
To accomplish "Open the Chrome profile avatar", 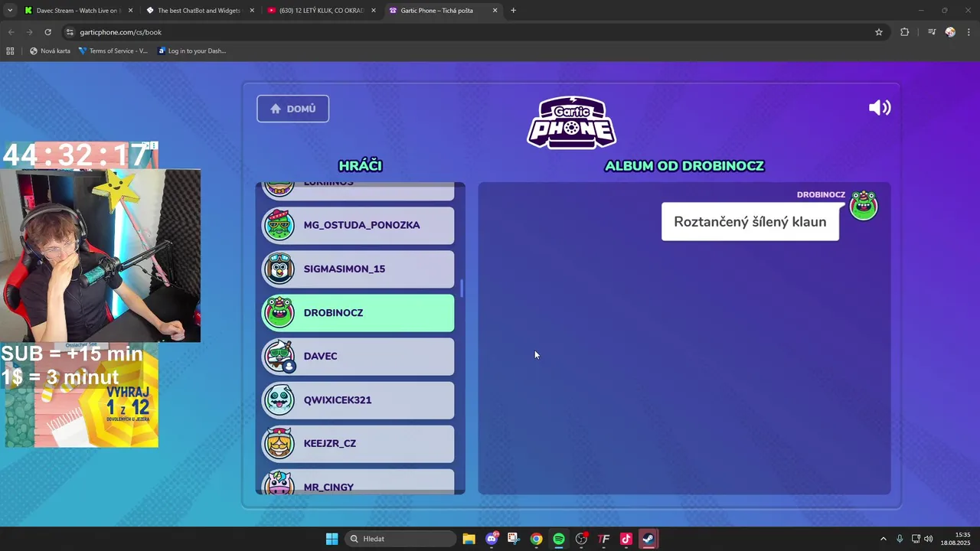I will pos(950,32).
